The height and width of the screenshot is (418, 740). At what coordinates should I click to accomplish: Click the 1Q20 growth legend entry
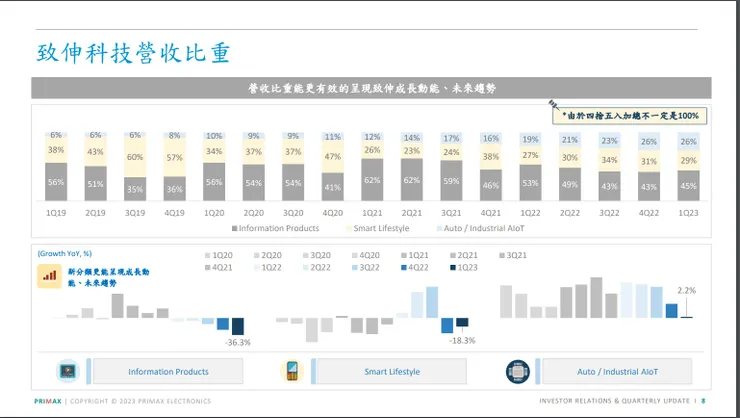pyautogui.click(x=219, y=255)
